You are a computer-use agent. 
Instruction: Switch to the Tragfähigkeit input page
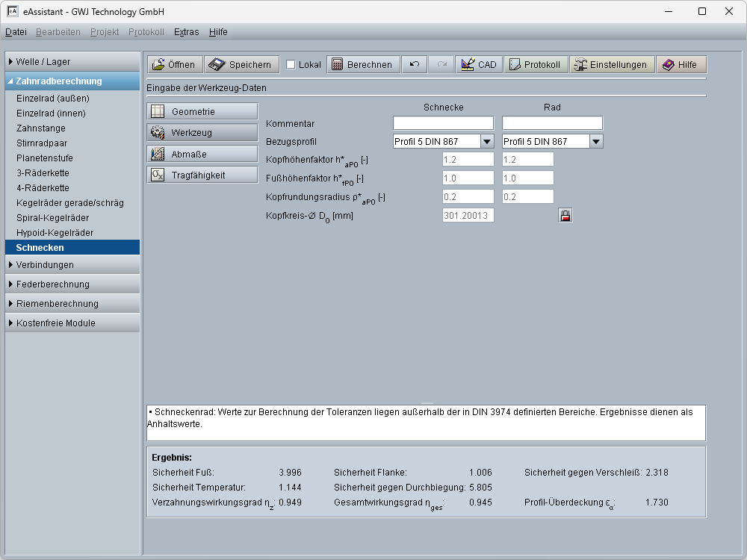point(202,175)
